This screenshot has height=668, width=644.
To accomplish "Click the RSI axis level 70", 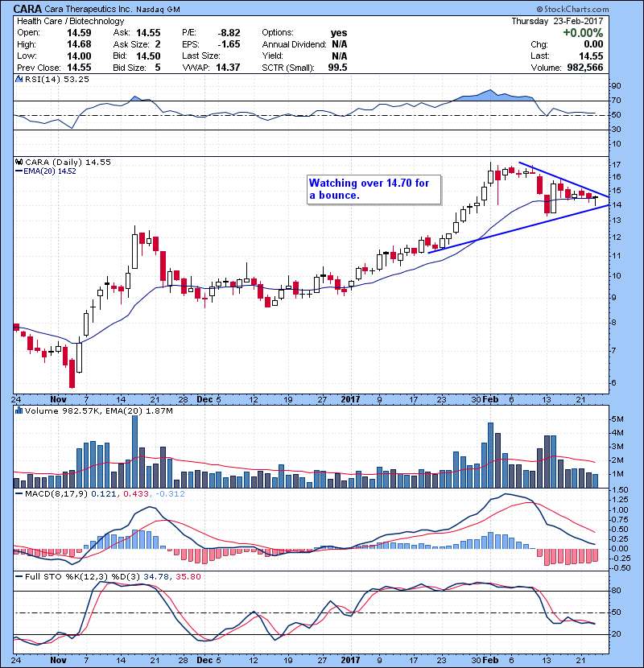I will 616,101.
